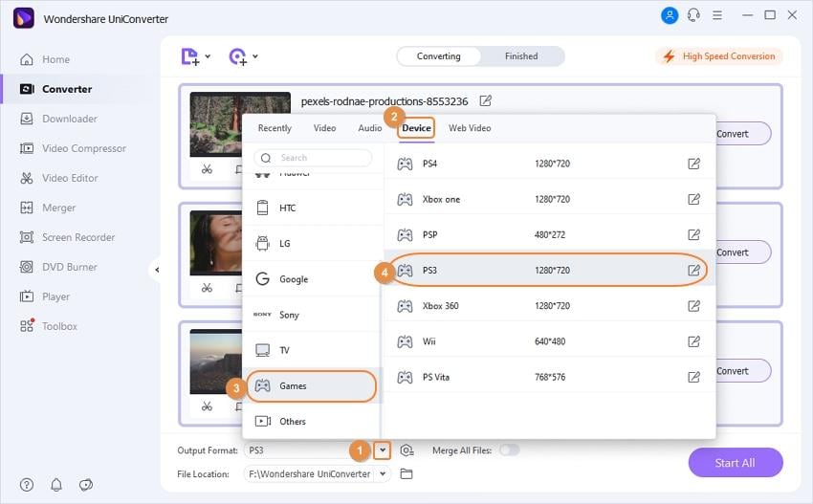Expand the Add Files dropdown arrow
The image size is (813, 504).
point(208,56)
